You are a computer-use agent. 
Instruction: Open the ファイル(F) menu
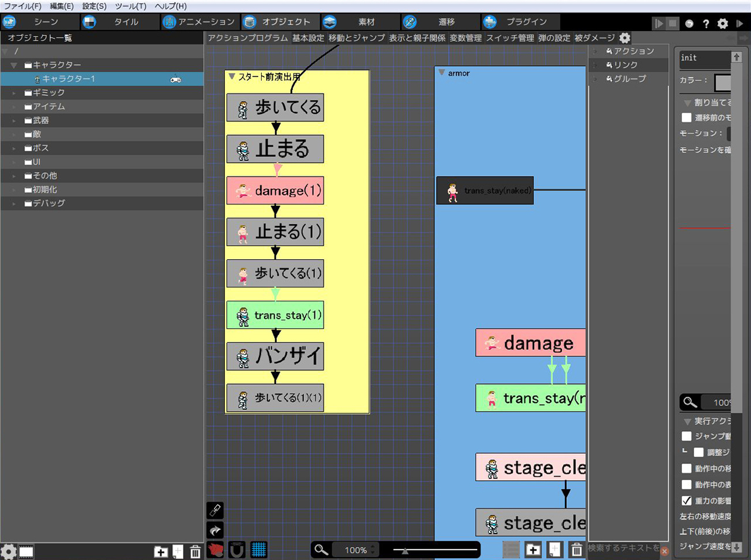click(x=23, y=6)
